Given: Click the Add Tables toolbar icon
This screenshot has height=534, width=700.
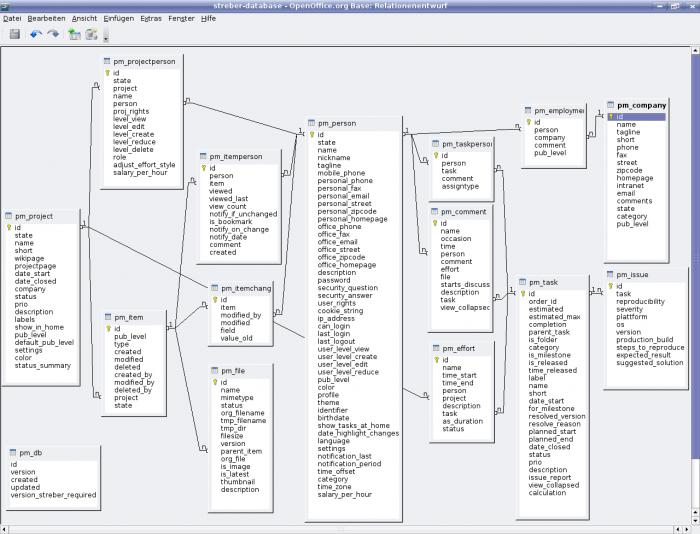Looking at the screenshot, I should tap(74, 34).
